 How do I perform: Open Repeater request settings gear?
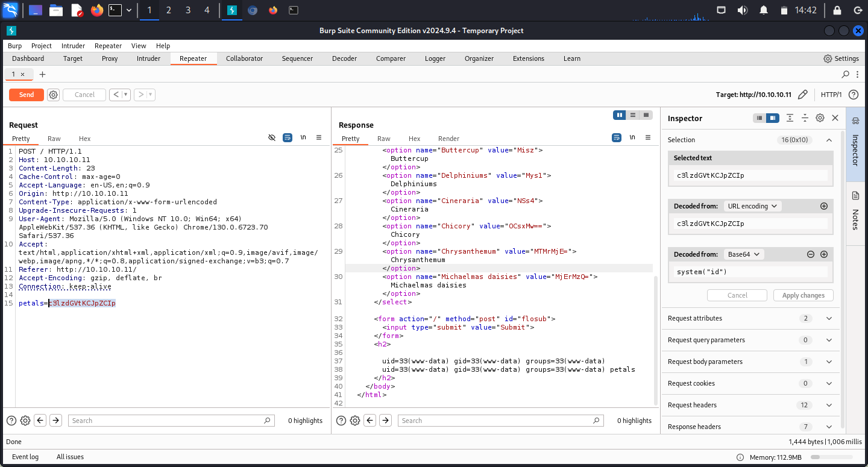(53, 95)
